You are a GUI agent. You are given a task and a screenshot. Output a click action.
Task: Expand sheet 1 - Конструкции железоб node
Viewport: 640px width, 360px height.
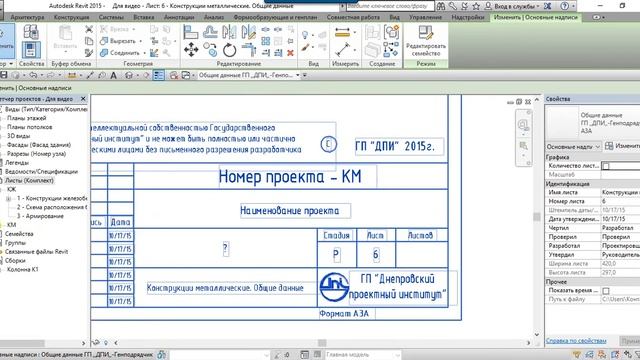[x=9, y=198]
